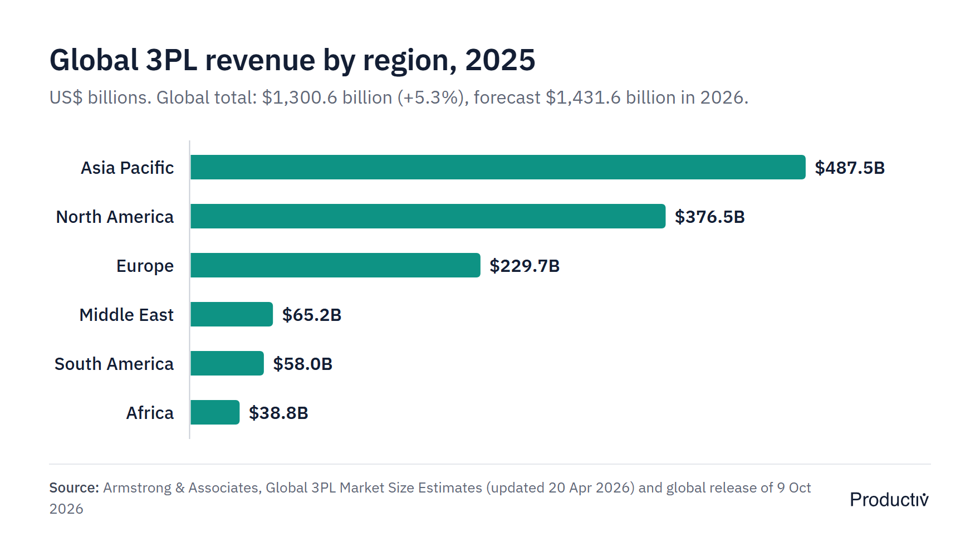This screenshot has height=546, width=980.
Task: Select the Europe bar
Action: tap(335, 265)
